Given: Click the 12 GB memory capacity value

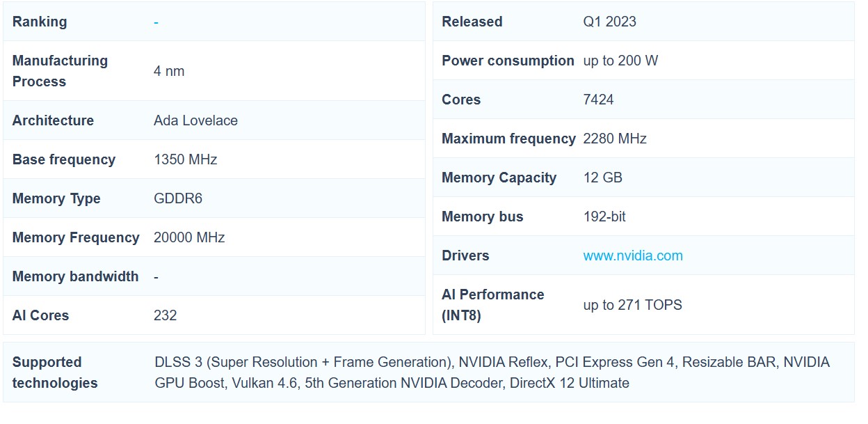Looking at the screenshot, I should (x=602, y=178).
